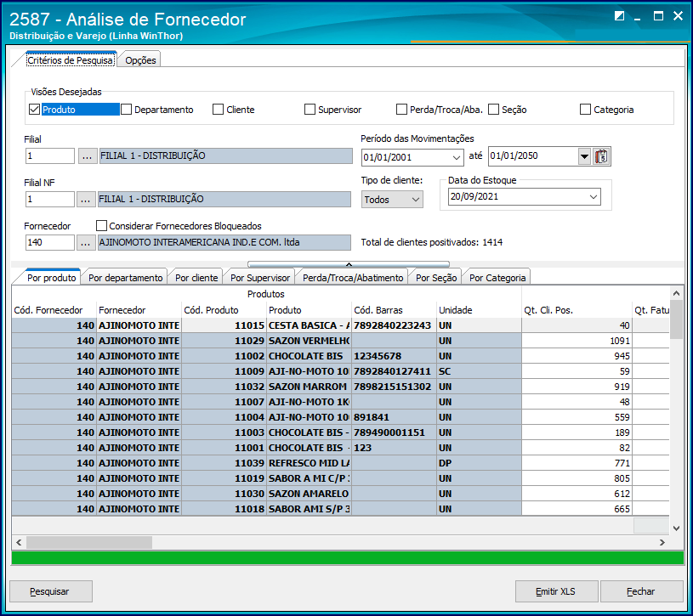Click the grid vertical scroll up arrow
693x616 pixels.
tap(676, 293)
